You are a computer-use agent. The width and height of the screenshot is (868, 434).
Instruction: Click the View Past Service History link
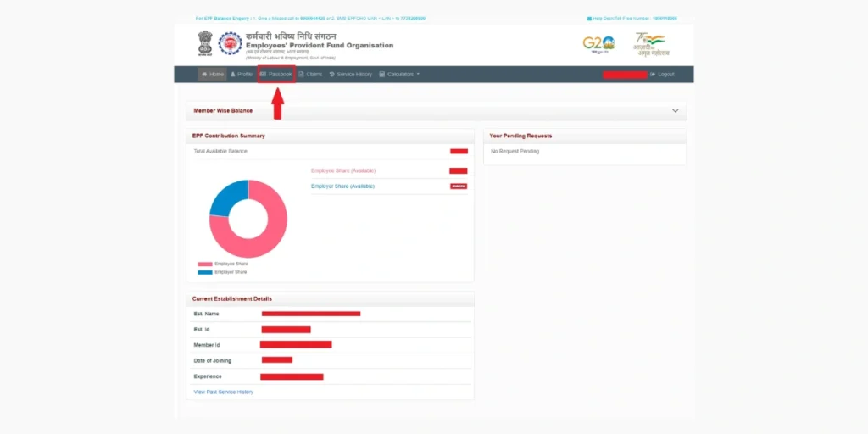(x=224, y=392)
